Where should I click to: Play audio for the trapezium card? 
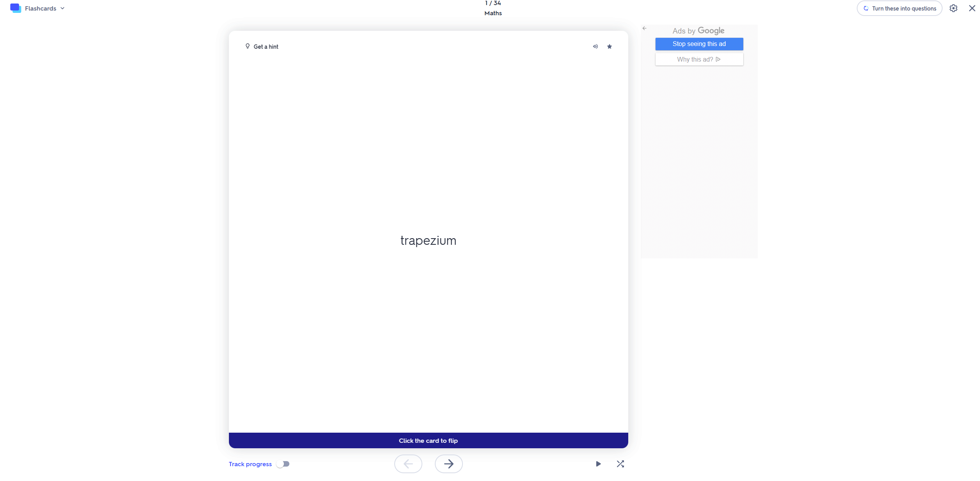[x=595, y=46]
